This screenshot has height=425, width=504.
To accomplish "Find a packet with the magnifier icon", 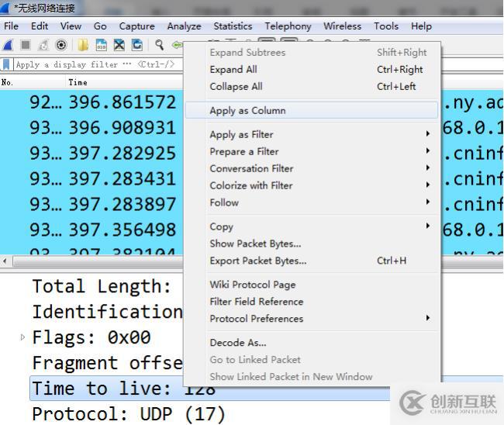I will (159, 45).
